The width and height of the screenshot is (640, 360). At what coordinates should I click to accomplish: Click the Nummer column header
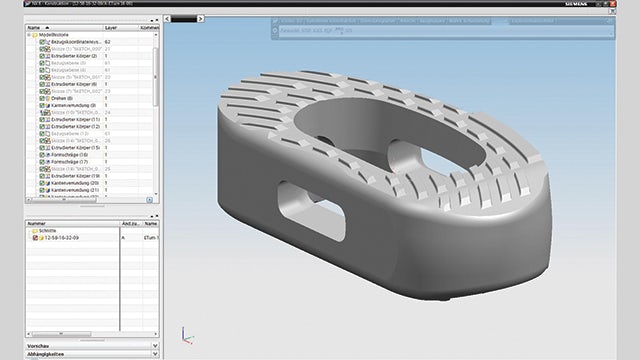point(73,224)
